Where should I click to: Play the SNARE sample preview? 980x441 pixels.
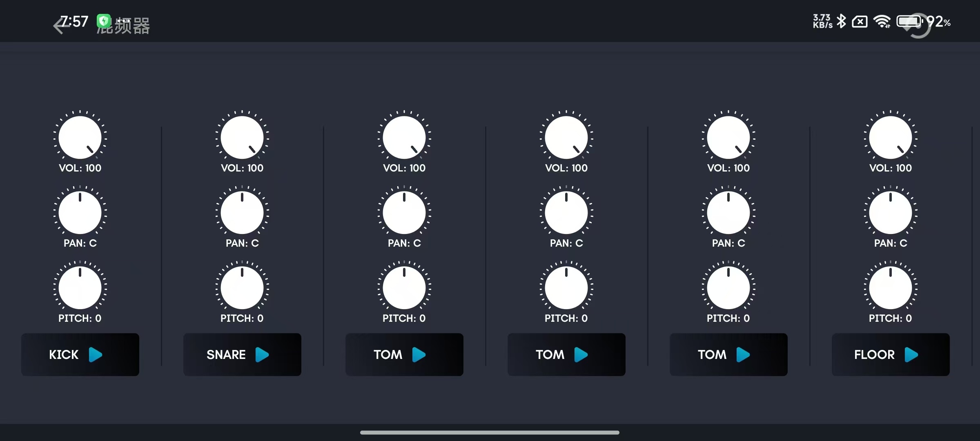tap(242, 354)
